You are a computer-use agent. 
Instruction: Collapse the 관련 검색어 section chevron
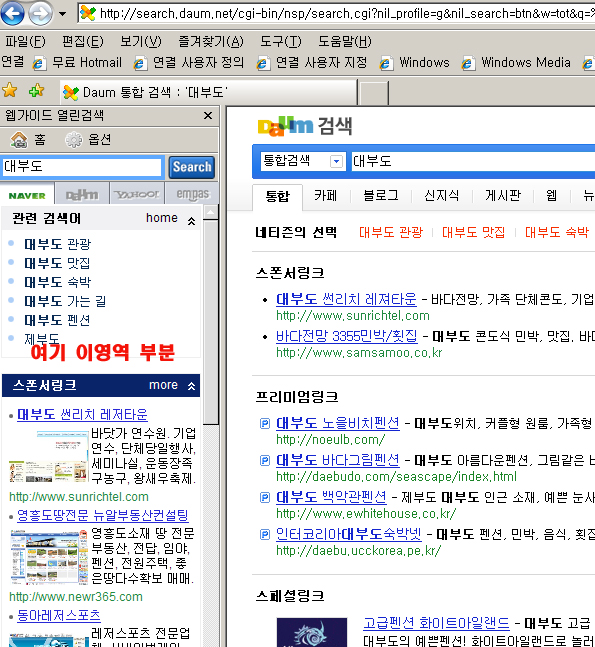191,221
